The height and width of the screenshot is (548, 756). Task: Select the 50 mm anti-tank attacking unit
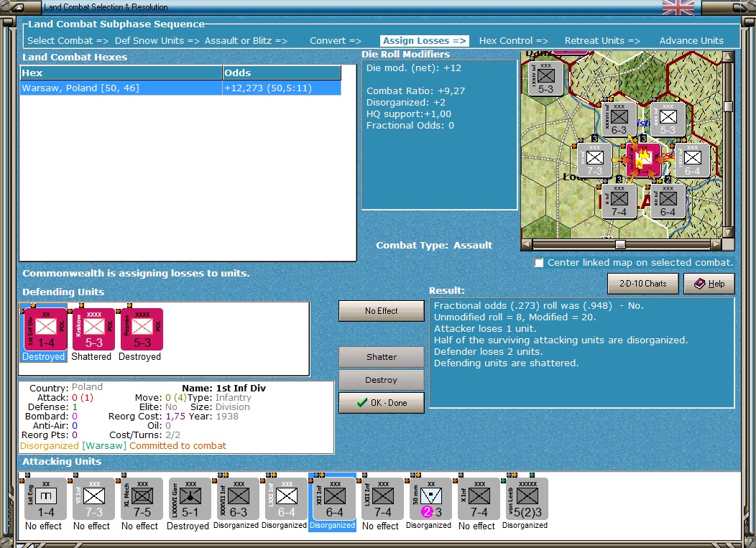[x=431, y=499]
